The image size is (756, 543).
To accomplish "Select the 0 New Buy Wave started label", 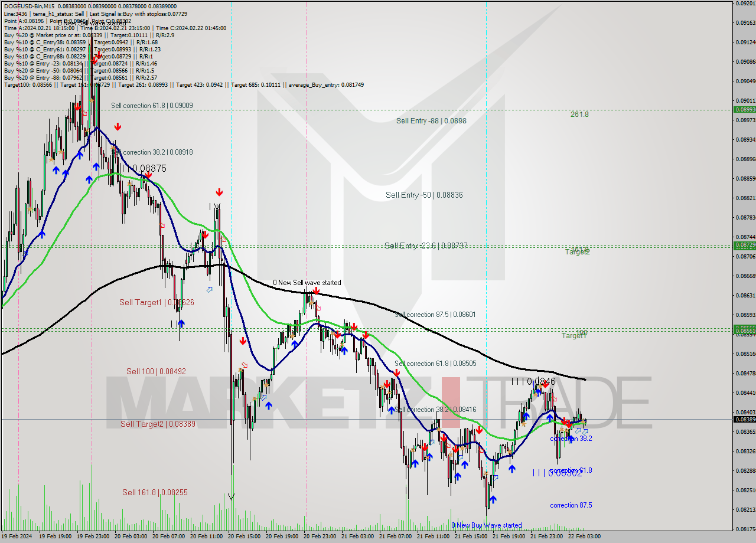I will click(487, 525).
